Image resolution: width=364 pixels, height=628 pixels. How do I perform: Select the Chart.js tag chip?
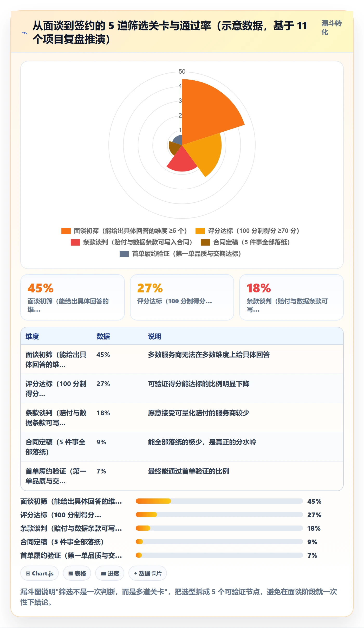pos(40,573)
